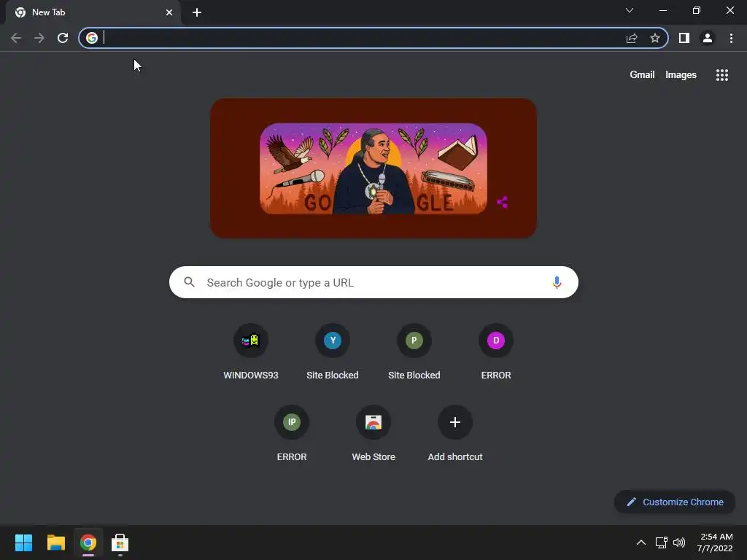This screenshot has height=560, width=747.
Task: Open the Google Doodle image
Action: pyautogui.click(x=373, y=168)
